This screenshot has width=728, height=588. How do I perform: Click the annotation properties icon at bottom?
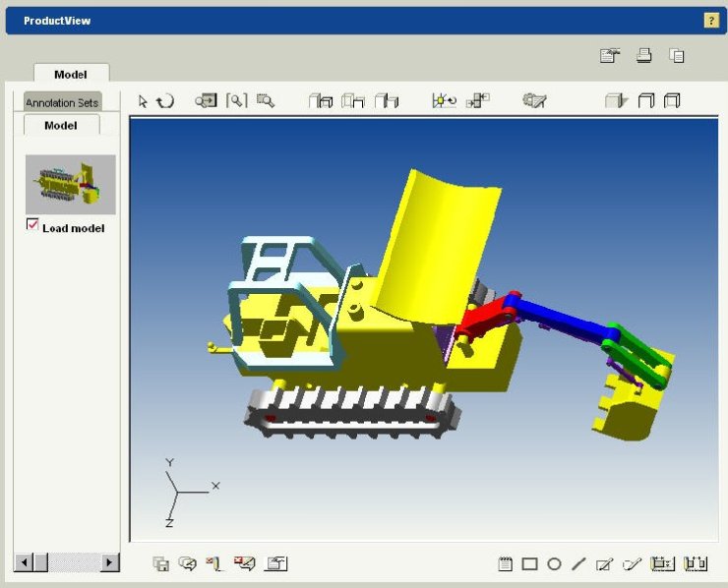[276, 563]
